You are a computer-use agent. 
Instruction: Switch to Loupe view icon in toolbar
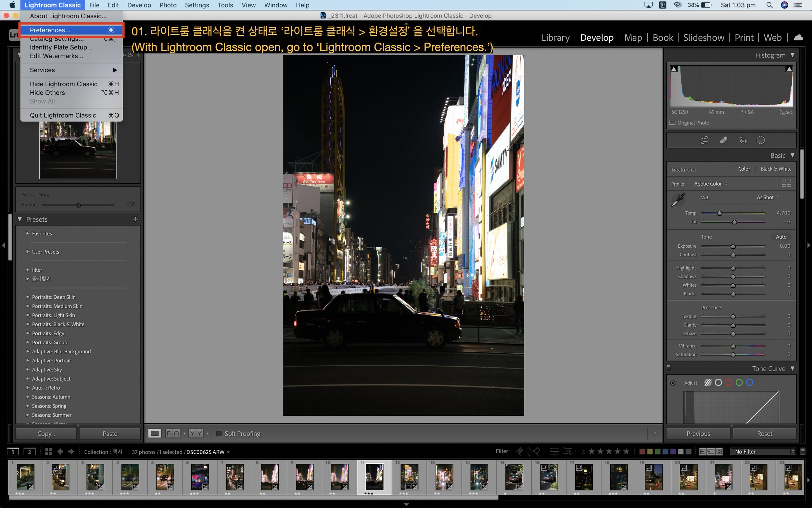tap(155, 434)
